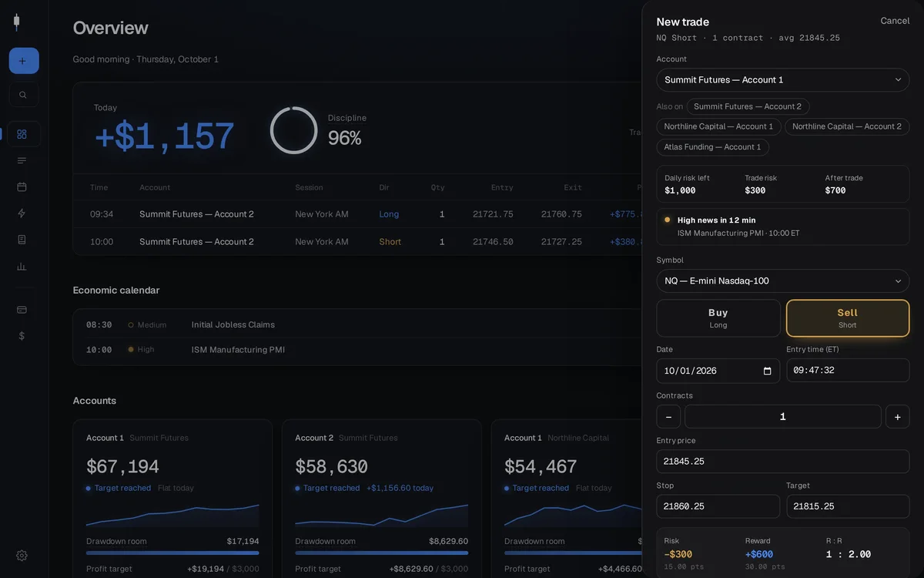Viewport: 924px width, 578px height.
Task: Click the blue plus new-trade button
Action: click(x=24, y=61)
